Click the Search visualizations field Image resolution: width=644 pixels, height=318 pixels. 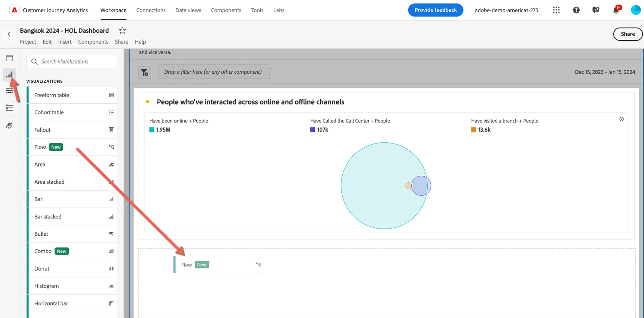click(71, 62)
